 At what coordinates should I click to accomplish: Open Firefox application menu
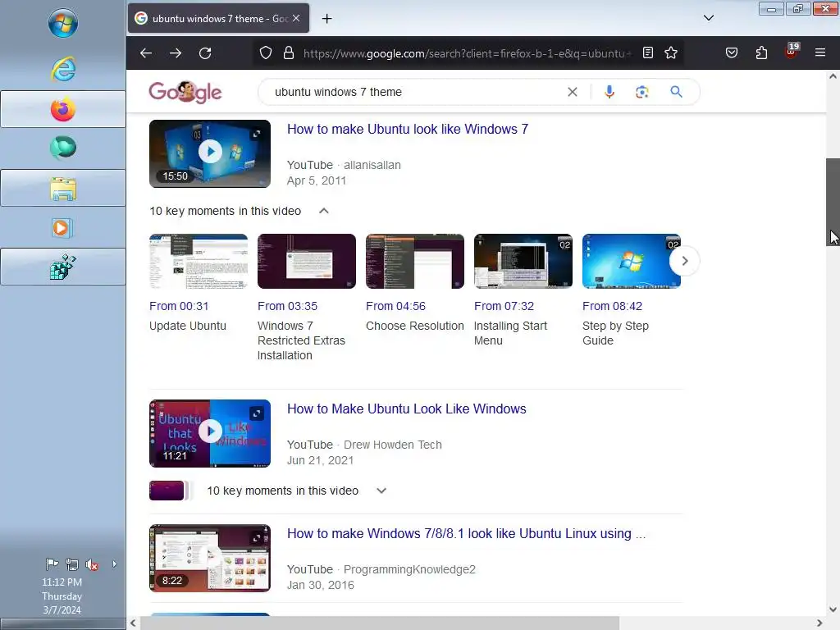[x=819, y=52]
